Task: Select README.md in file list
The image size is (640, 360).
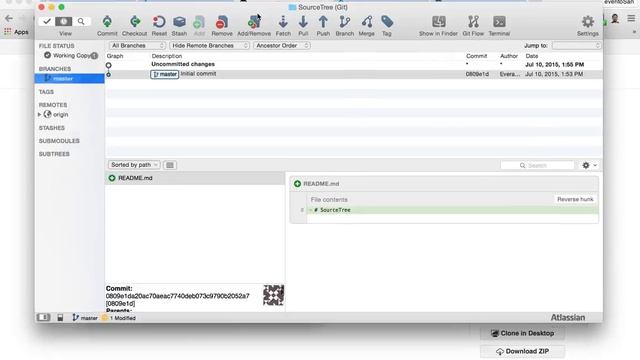Action: coord(195,178)
